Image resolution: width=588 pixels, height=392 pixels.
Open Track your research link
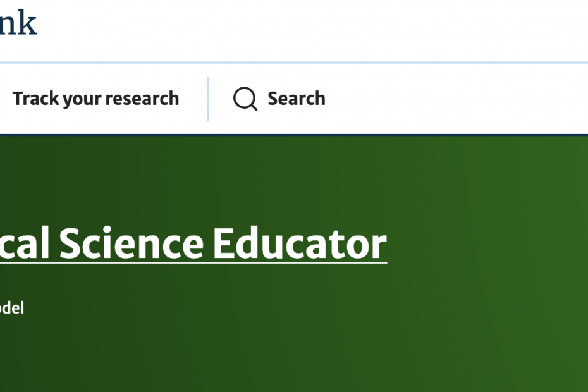(x=95, y=99)
